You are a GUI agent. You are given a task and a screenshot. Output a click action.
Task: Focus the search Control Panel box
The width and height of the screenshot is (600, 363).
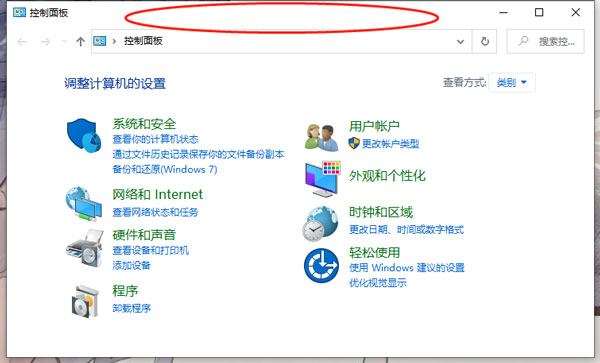(545, 41)
